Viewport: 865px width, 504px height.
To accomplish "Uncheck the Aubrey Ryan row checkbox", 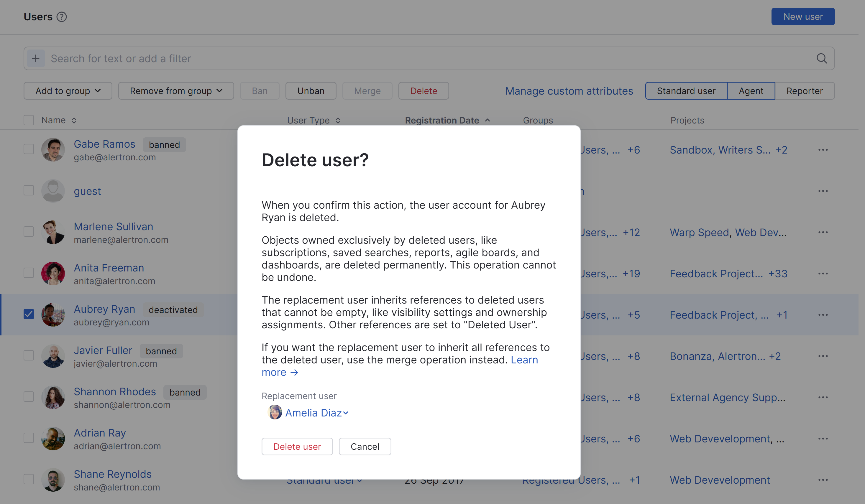I will click(x=29, y=314).
